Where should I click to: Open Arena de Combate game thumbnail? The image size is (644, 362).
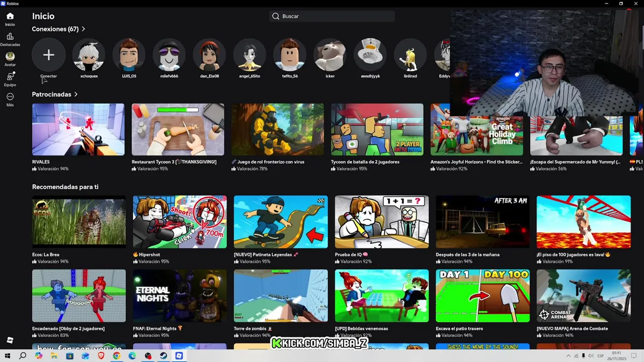coord(584,296)
